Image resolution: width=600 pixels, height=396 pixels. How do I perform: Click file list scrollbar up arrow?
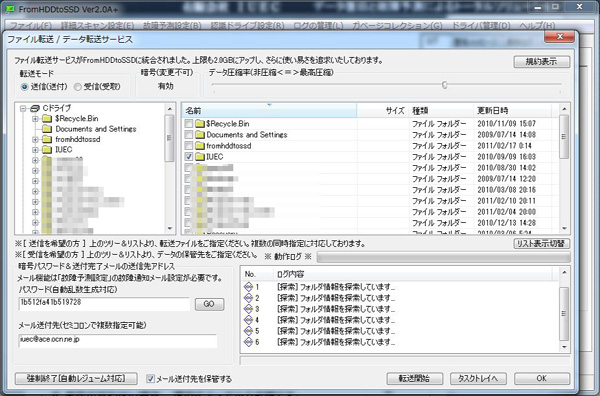(x=564, y=109)
